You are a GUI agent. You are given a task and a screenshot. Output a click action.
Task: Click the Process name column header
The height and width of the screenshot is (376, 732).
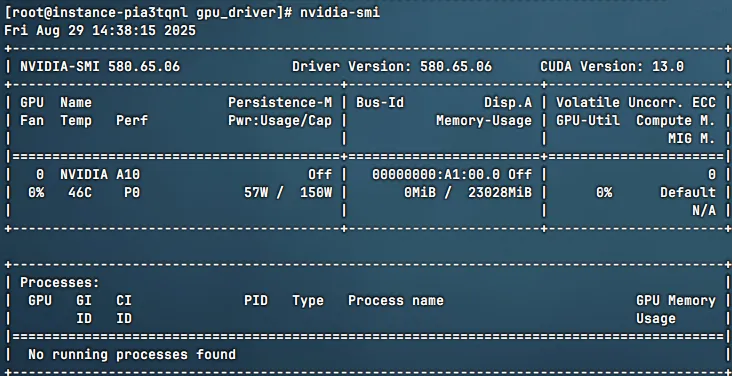click(x=396, y=301)
